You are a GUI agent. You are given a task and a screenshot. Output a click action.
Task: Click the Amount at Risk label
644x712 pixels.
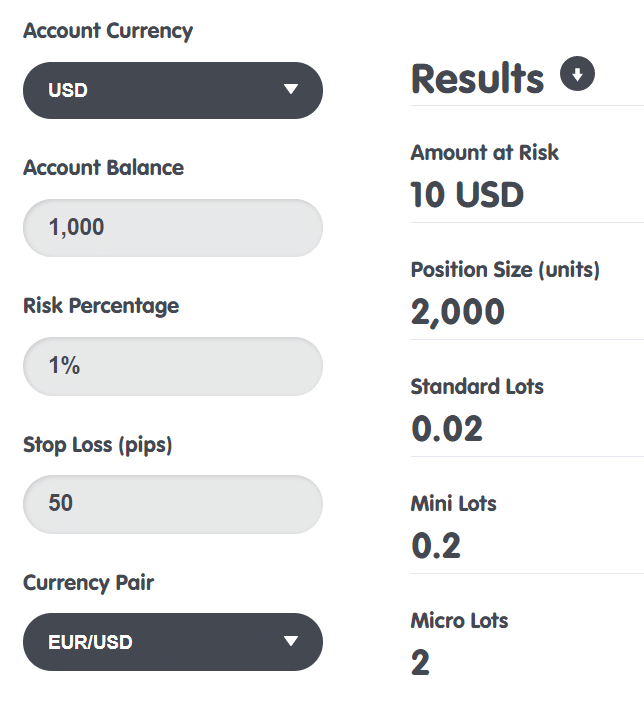(x=485, y=152)
